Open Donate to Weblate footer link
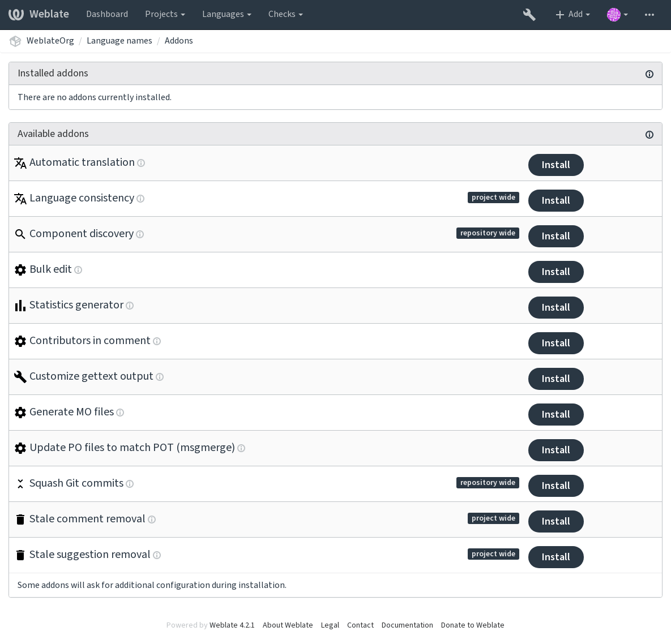 point(472,625)
